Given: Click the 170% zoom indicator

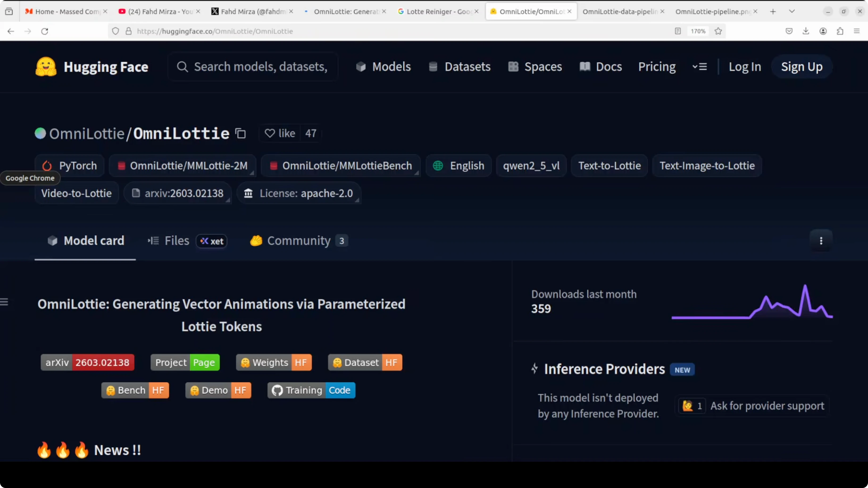Looking at the screenshot, I should tap(698, 31).
